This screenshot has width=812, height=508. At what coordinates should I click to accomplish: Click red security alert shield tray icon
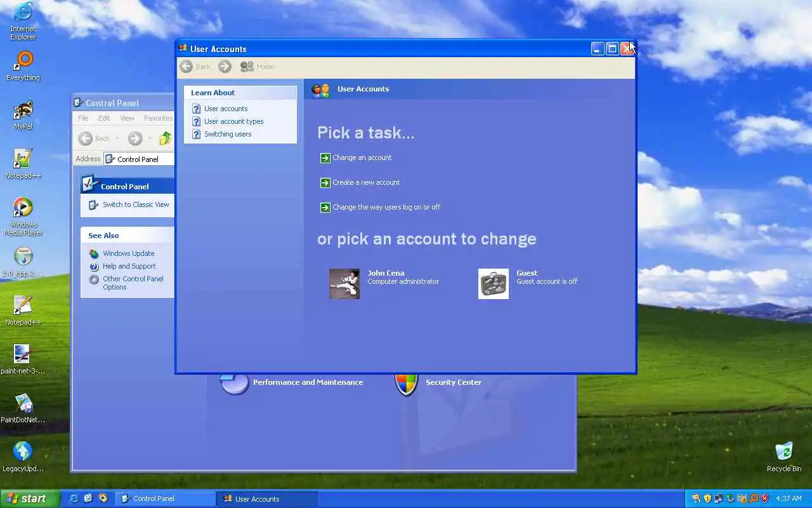point(765,498)
